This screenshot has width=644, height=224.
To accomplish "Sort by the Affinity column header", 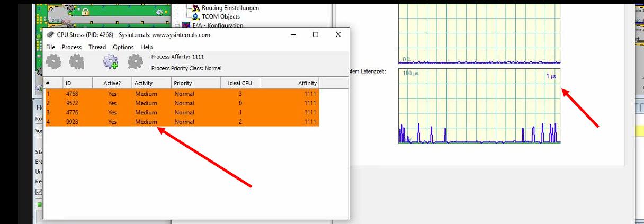I will [289, 83].
